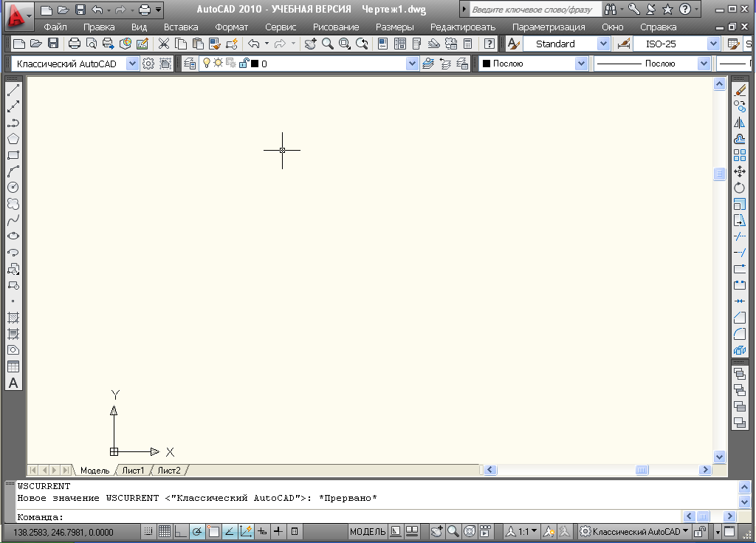Expand the text style dropdown 'Standard'
Screen dimensions: 756x543
[603, 44]
